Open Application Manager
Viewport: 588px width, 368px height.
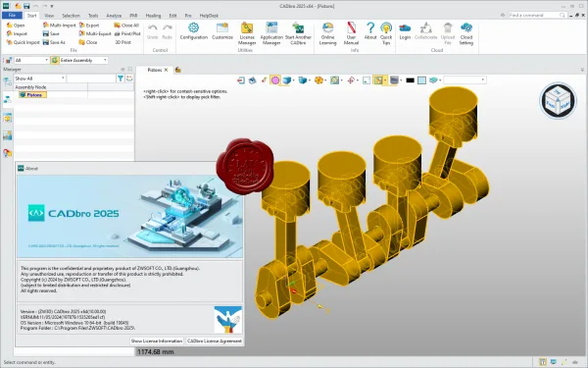tap(271, 33)
